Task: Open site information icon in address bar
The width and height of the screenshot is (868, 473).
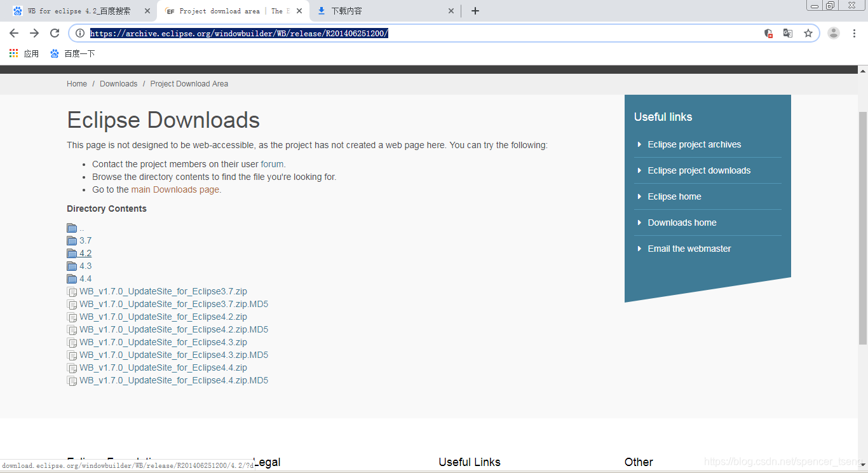Action: [80, 33]
